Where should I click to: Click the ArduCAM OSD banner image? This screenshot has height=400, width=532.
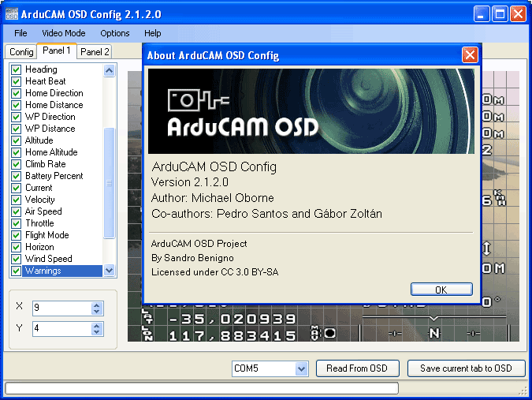pyautogui.click(x=311, y=111)
